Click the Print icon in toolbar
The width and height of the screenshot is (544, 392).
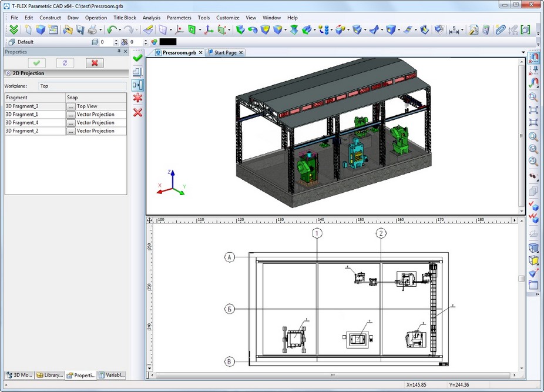(92, 29)
